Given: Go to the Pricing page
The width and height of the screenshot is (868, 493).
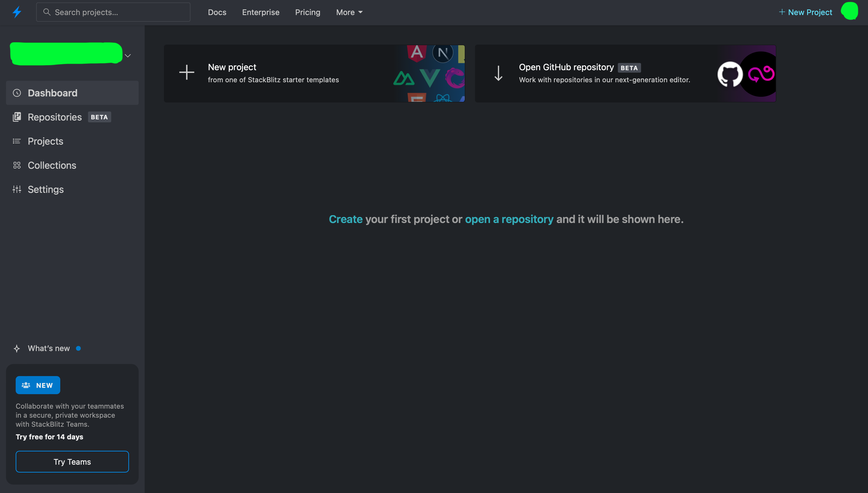Looking at the screenshot, I should point(307,12).
